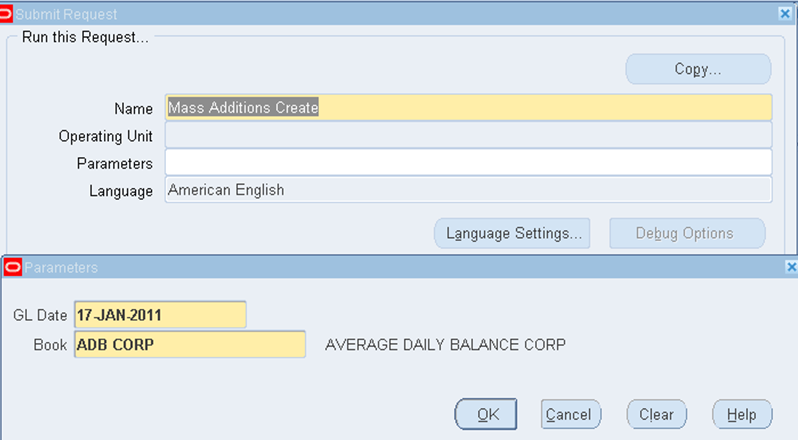Click the Language label

(x=121, y=191)
